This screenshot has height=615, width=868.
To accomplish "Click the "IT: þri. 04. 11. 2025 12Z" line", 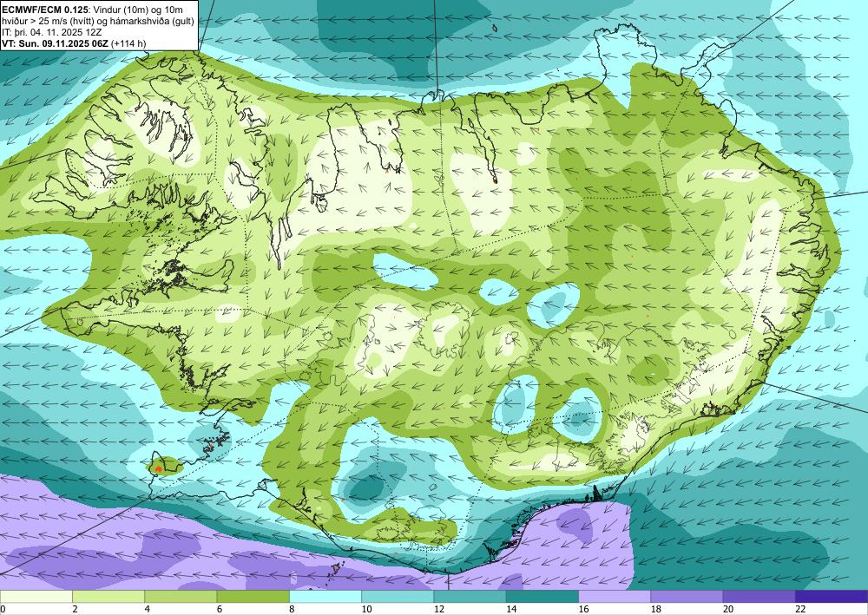I will coord(52,33).
